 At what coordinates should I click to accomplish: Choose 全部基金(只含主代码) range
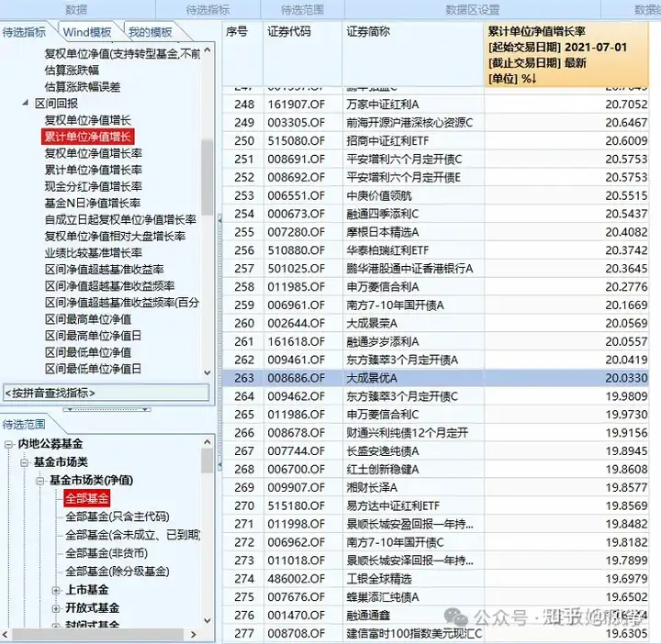coord(118,516)
